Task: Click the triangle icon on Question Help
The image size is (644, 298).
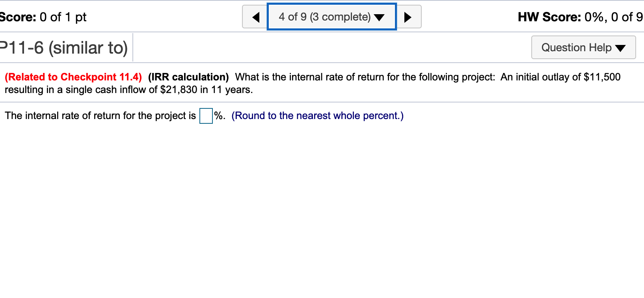Action: (x=621, y=48)
